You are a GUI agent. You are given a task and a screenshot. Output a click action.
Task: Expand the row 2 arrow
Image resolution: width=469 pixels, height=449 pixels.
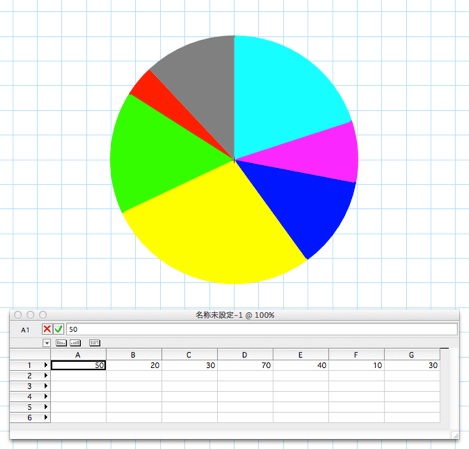pyautogui.click(x=46, y=375)
